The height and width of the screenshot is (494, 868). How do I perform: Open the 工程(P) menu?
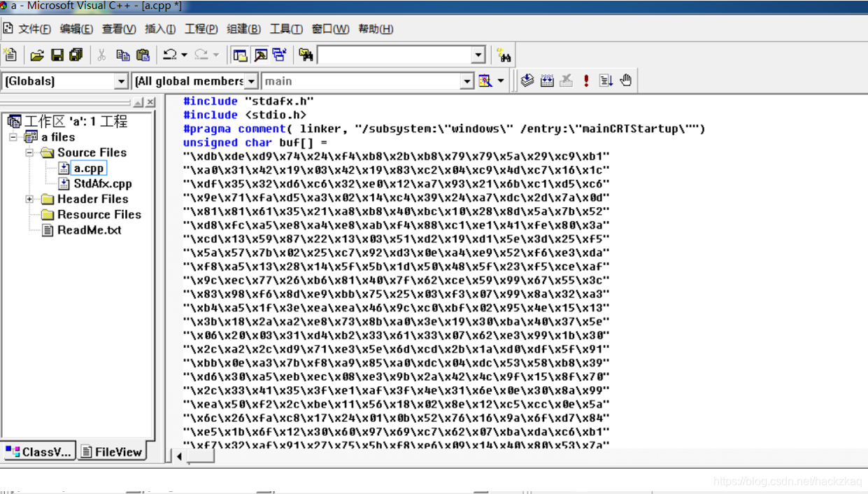pyautogui.click(x=201, y=29)
